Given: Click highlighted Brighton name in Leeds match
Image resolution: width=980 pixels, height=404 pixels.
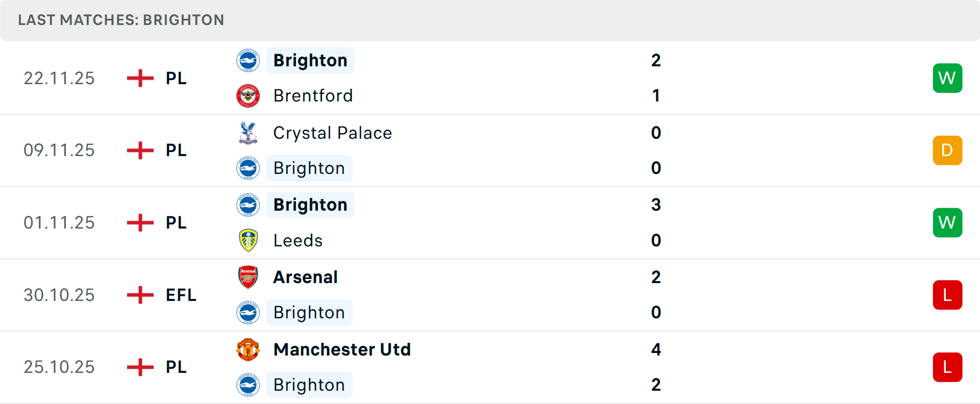Looking at the screenshot, I should point(310,205).
